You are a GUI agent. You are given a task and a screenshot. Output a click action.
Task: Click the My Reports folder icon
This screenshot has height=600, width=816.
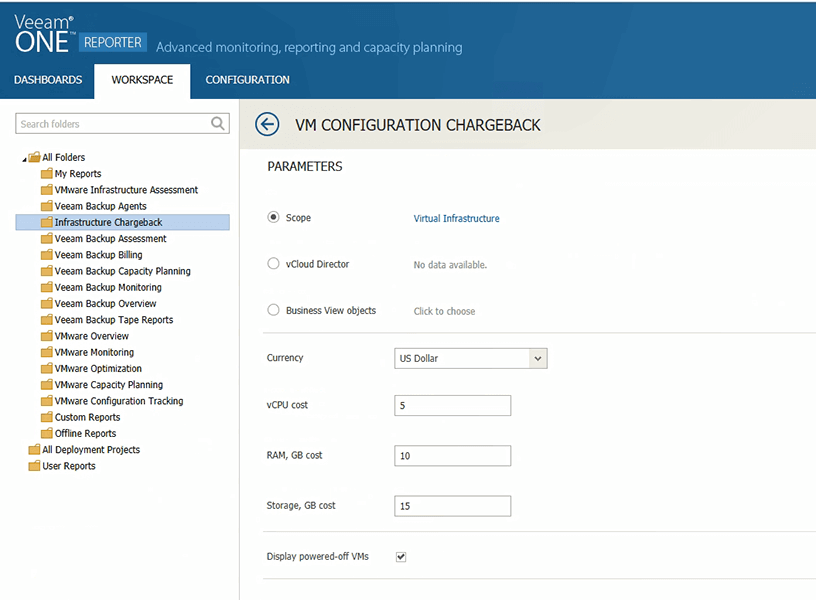coord(46,173)
